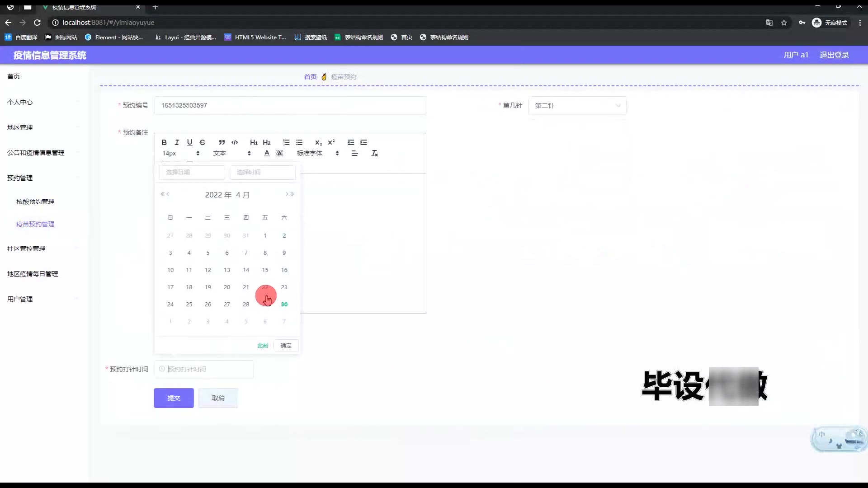Clear text formatting
The image size is (868, 488).
pos(374,154)
